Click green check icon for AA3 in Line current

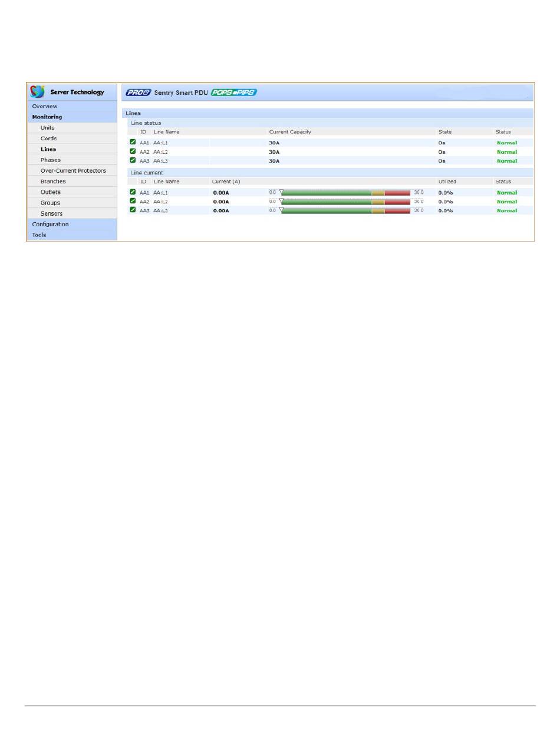(133, 210)
